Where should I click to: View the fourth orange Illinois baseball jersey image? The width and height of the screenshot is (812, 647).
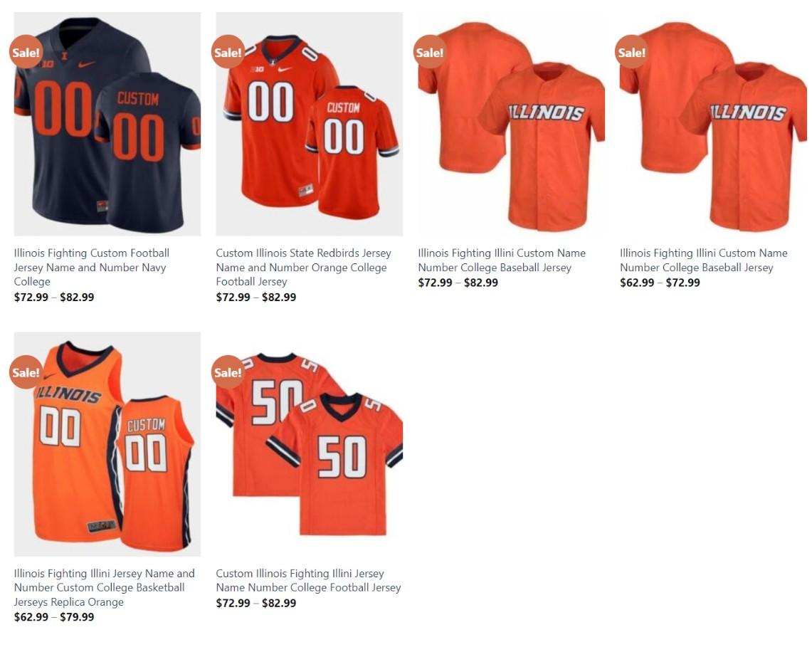pyautogui.click(x=713, y=125)
